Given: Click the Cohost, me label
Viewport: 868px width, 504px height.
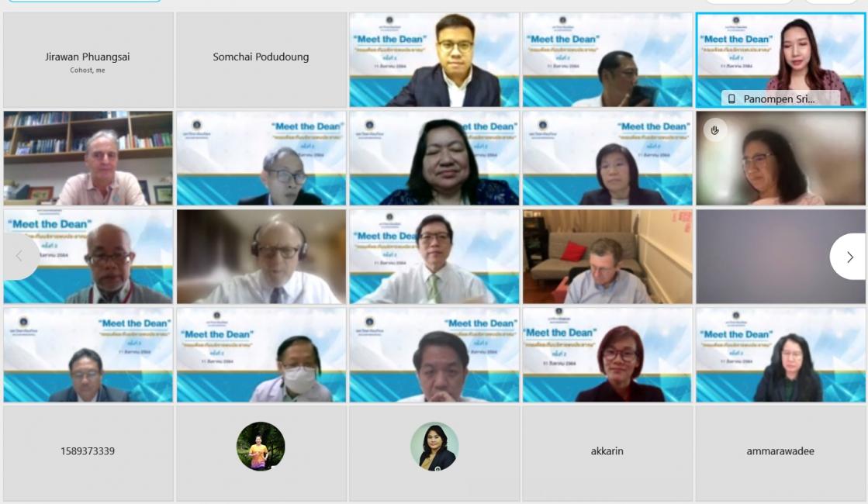Looking at the screenshot, I should (x=88, y=71).
